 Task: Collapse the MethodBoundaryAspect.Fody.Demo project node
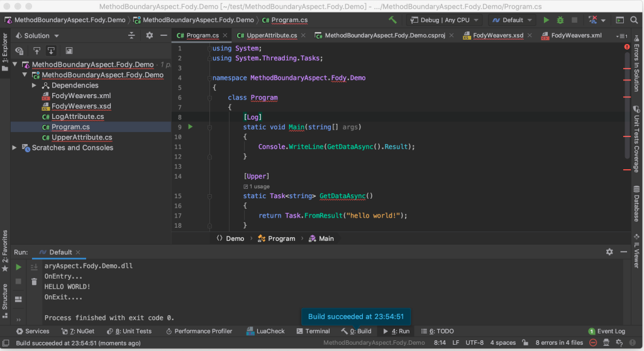pyautogui.click(x=25, y=75)
